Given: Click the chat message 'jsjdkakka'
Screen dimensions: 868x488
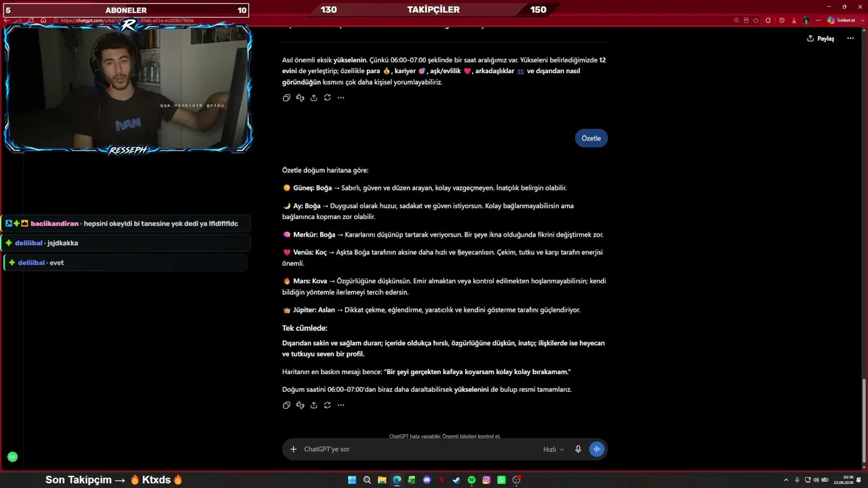Looking at the screenshot, I should click(x=62, y=243).
